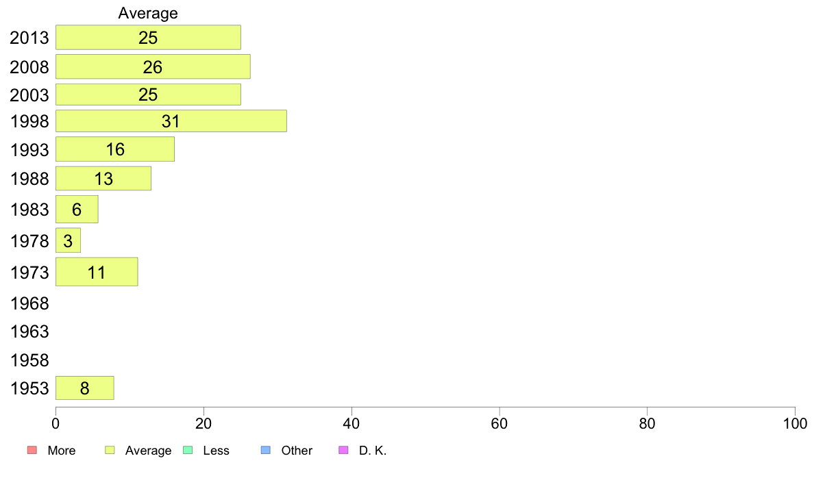This screenshot has height=504, width=814.
Task: Select the 2013 bar showing 25
Action: [x=149, y=38]
